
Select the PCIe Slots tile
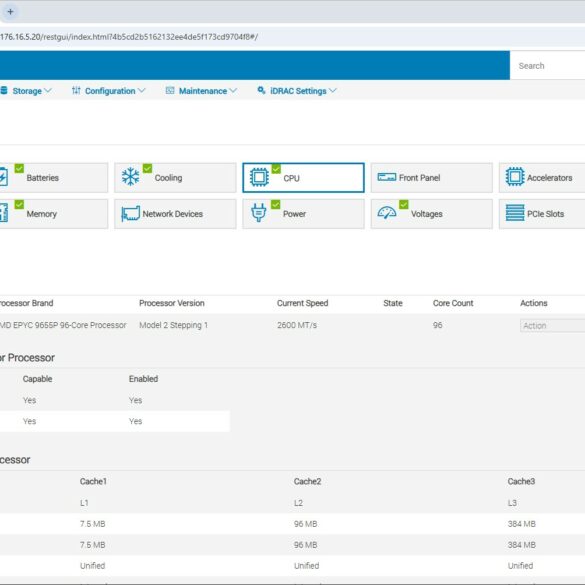(542, 214)
